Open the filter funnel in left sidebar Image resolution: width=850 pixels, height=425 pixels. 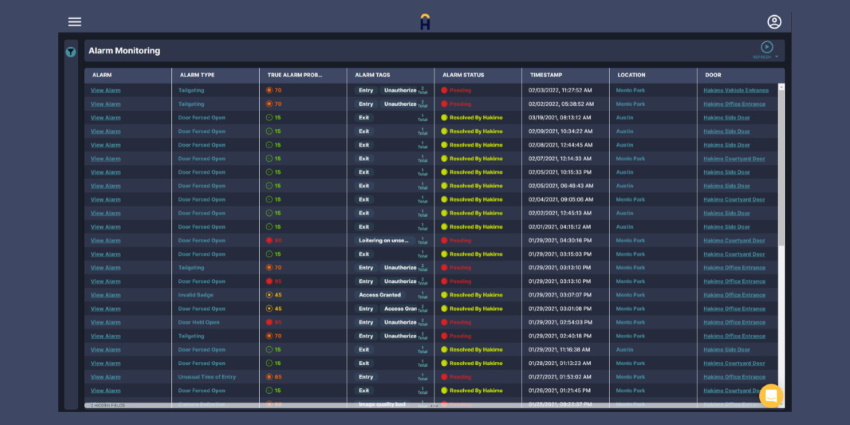point(70,52)
